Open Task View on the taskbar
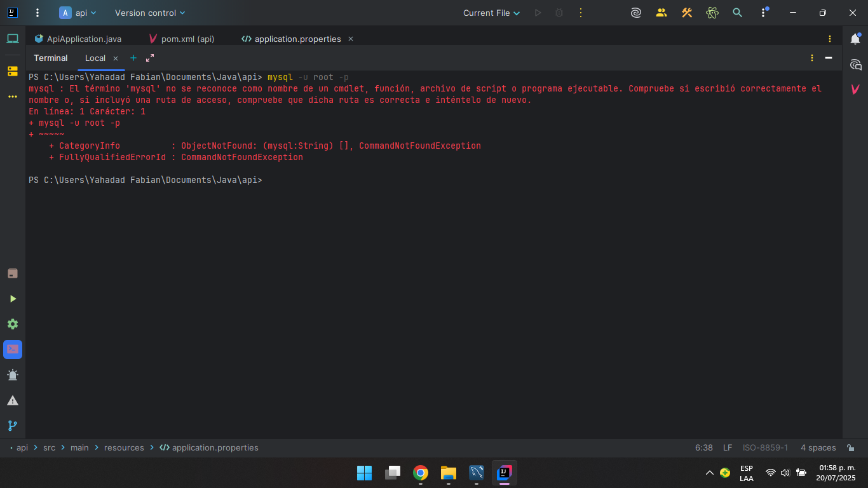Image resolution: width=868 pixels, height=488 pixels. [393, 473]
